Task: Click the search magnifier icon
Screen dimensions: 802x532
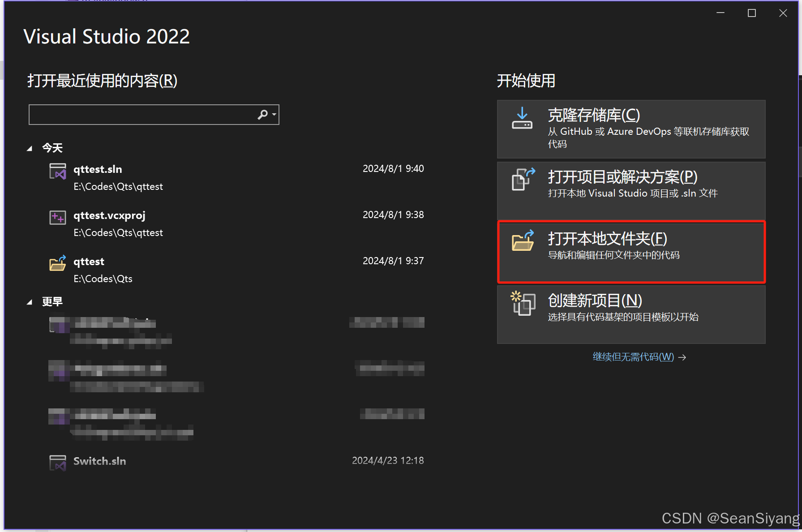Action: click(262, 115)
